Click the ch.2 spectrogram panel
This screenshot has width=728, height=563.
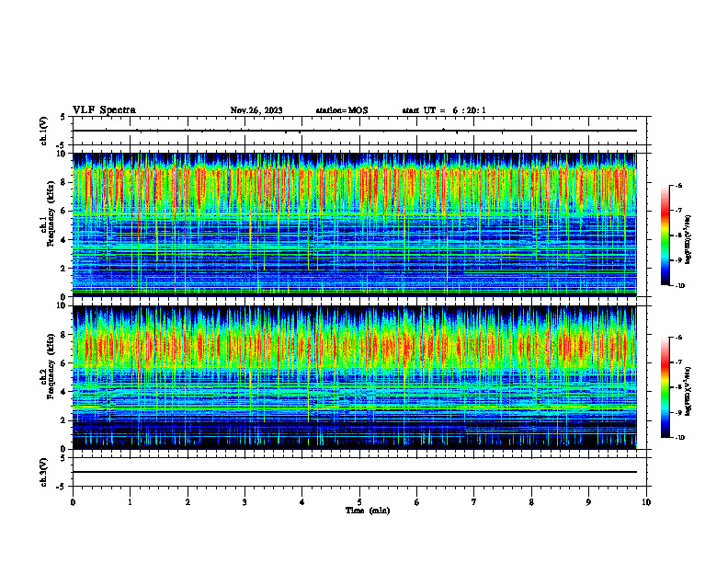(355, 377)
